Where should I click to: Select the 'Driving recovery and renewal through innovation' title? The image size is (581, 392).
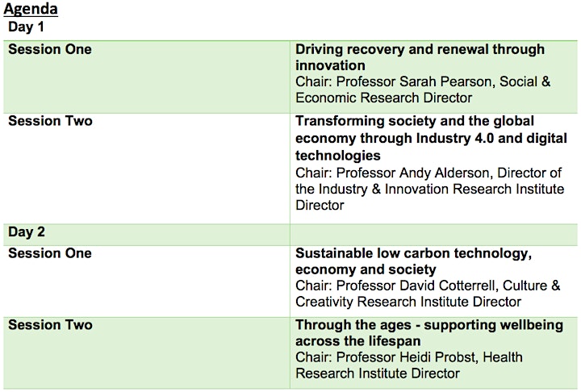coord(420,57)
